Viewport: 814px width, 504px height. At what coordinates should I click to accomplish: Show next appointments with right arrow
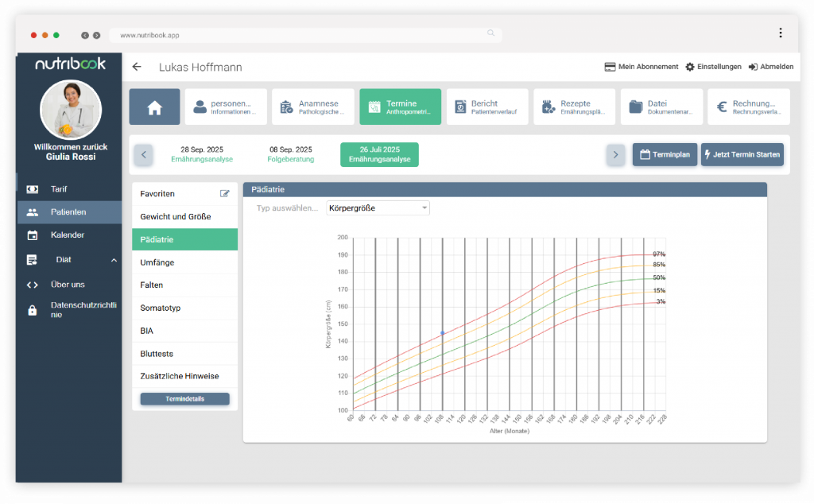coord(614,154)
